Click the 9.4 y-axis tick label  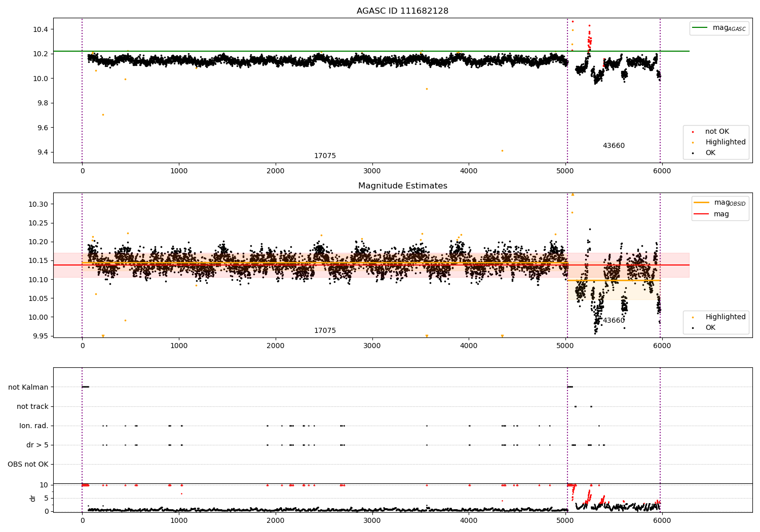43,153
